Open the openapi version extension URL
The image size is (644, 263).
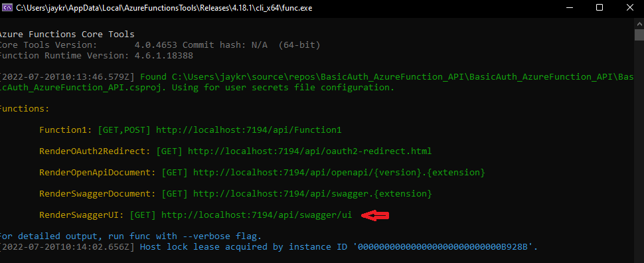point(339,173)
